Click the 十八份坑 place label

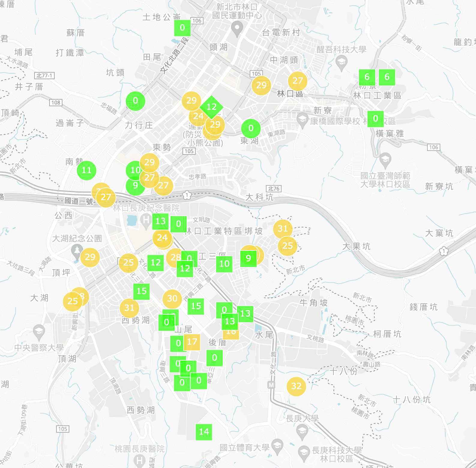(x=411, y=400)
